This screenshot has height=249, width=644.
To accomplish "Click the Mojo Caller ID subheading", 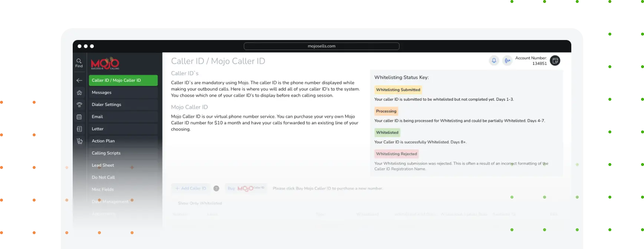I will point(189,107).
